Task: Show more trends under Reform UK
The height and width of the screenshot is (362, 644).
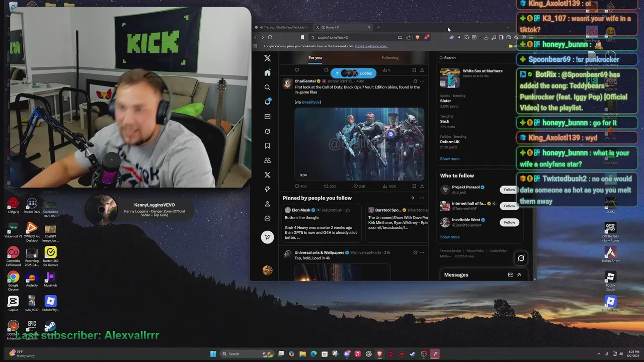Action: pos(450,159)
